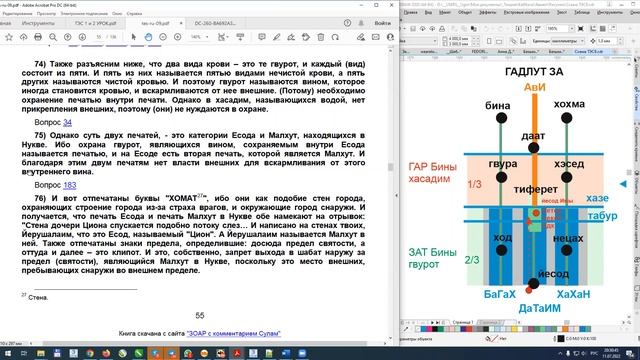
Task: Zoom in with the plus circle in Acrobat
Action: tap(178, 37)
